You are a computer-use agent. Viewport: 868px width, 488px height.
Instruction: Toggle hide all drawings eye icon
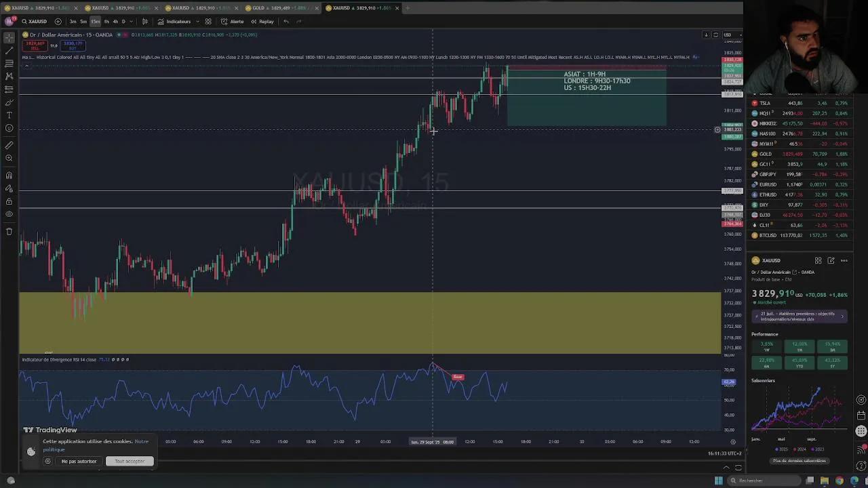pyautogui.click(x=9, y=214)
